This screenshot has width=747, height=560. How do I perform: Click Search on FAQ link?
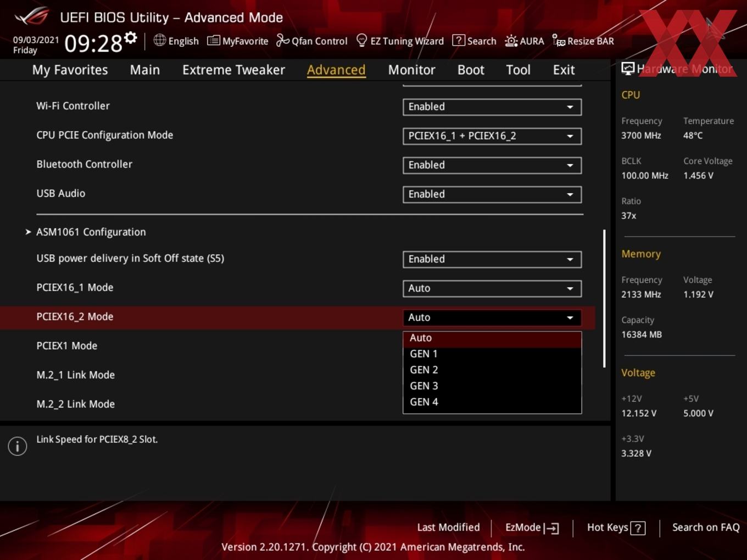(x=706, y=528)
